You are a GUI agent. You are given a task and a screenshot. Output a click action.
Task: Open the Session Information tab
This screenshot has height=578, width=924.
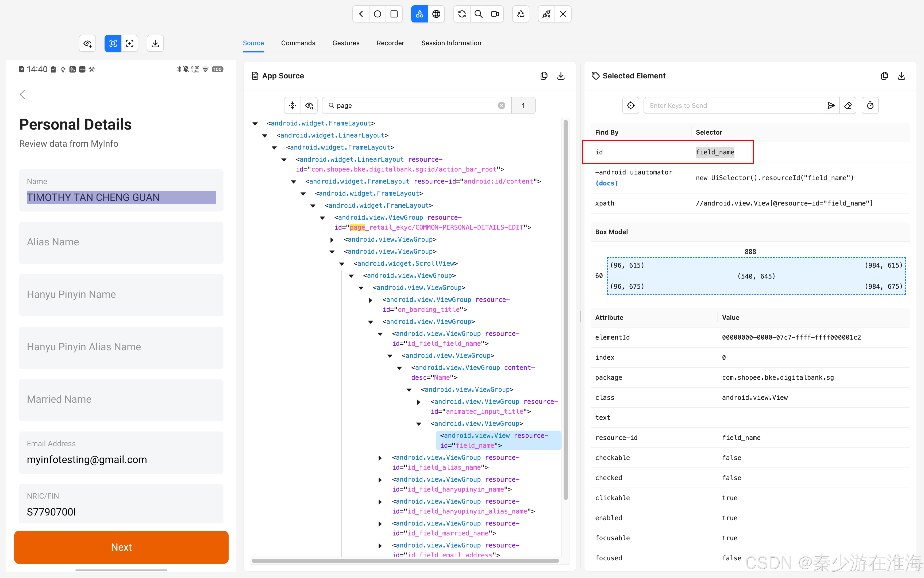(451, 43)
